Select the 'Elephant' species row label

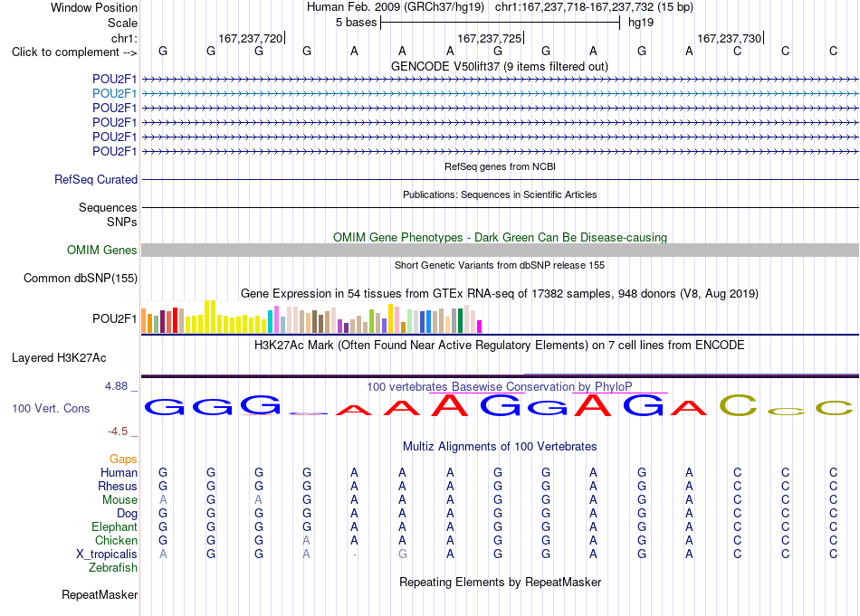pyautogui.click(x=114, y=526)
